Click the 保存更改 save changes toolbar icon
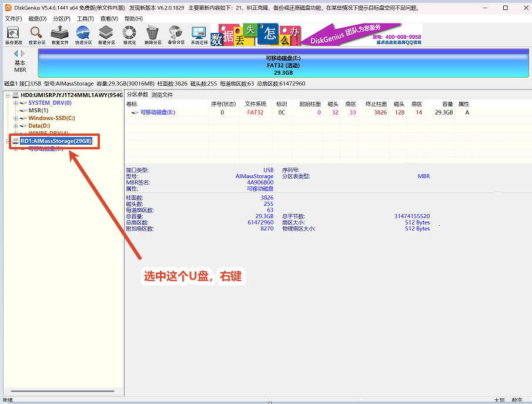Image resolution: width=532 pixels, height=404 pixels. 14,35
